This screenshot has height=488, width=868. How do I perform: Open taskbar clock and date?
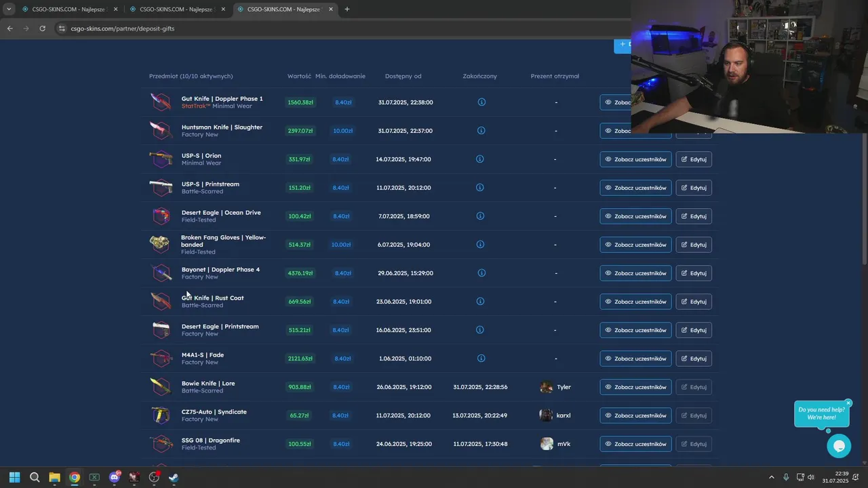point(835,477)
